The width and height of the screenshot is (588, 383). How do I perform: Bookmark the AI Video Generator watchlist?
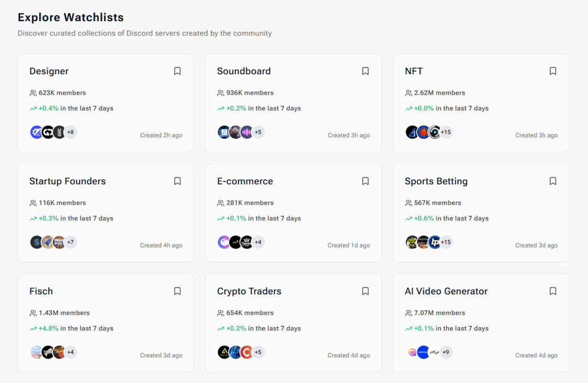click(553, 291)
